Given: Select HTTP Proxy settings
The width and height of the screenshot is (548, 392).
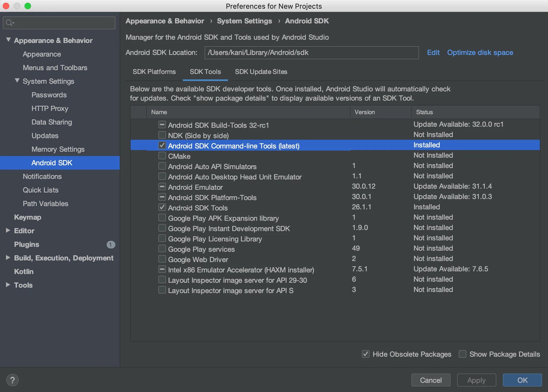Looking at the screenshot, I should point(50,108).
